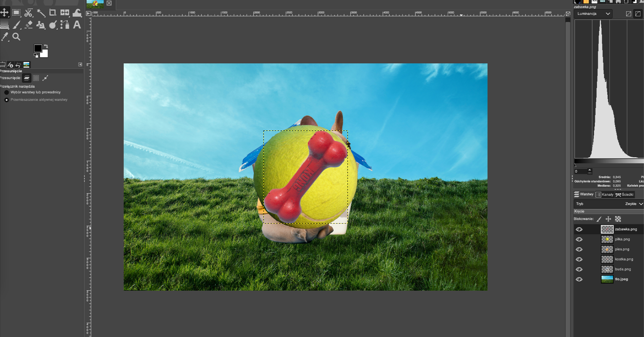Select the Text tool
The height and width of the screenshot is (337, 644).
click(77, 25)
